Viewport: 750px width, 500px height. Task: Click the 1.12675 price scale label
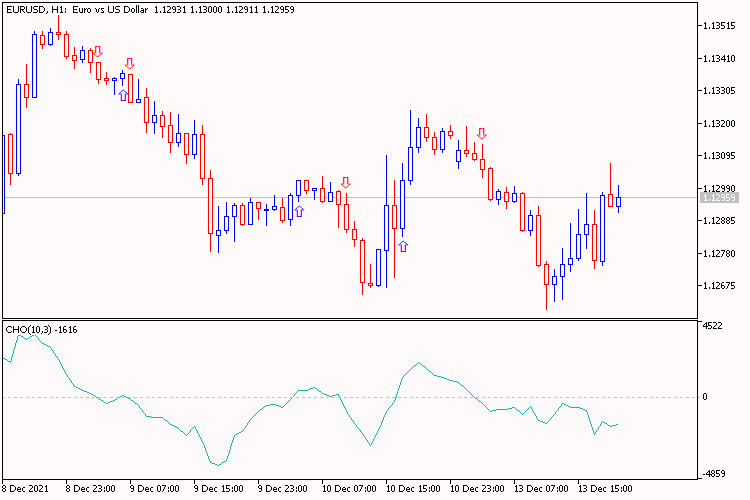tap(719, 286)
